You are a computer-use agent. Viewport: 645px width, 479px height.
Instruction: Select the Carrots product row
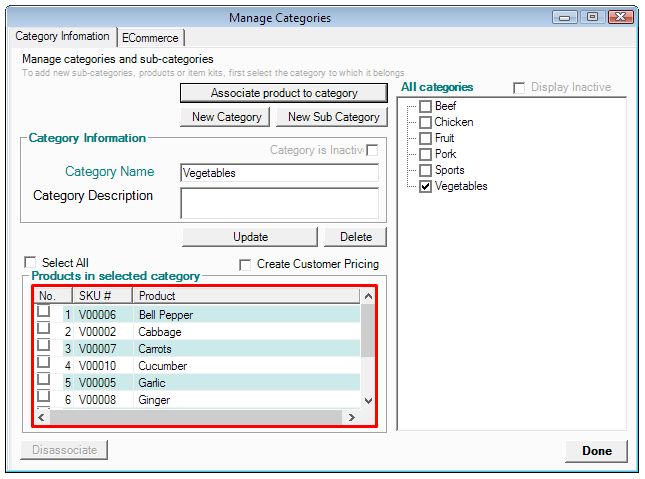coord(155,349)
